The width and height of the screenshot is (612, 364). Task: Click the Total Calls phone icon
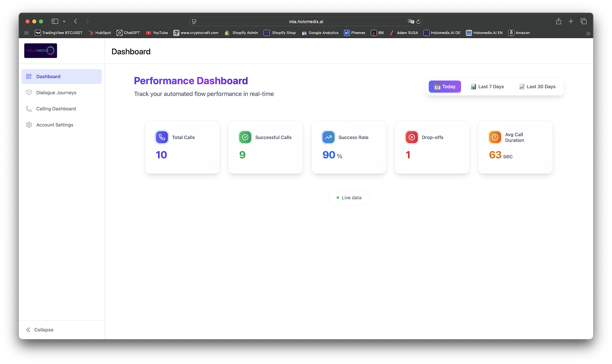(x=162, y=137)
